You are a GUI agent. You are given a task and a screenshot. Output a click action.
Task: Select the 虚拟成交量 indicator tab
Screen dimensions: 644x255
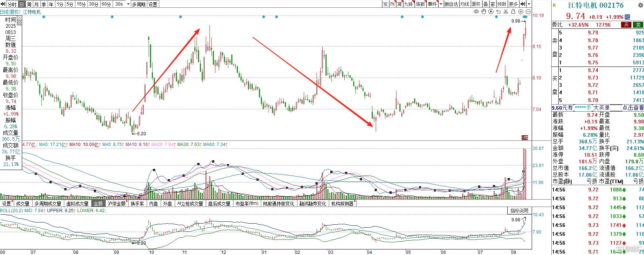[x=77, y=204]
